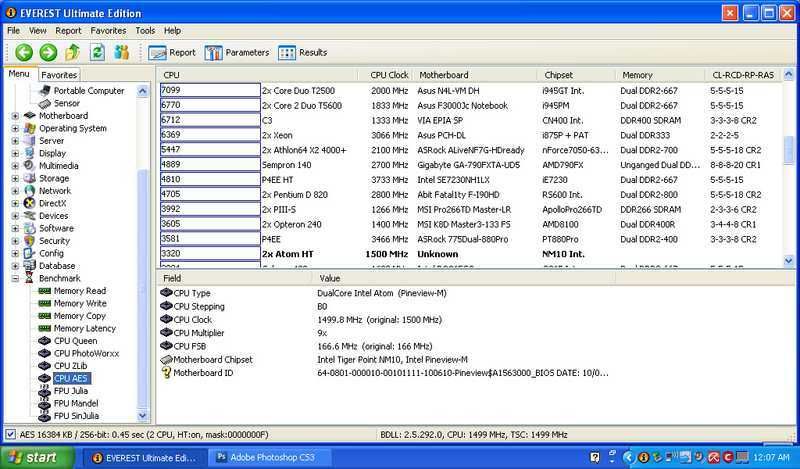
Task: Switch to Adobe Photoshop CS3 taskbar item
Action: click(x=271, y=457)
